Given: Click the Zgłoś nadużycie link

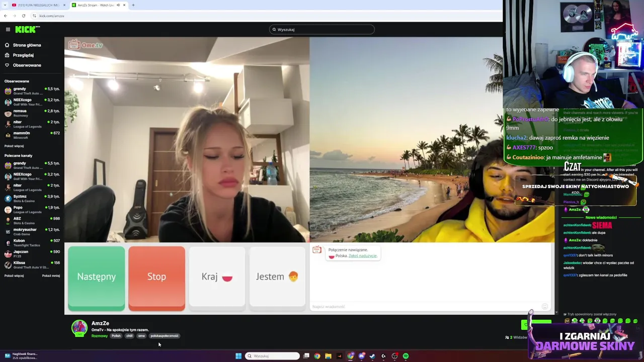Looking at the screenshot, I should (363, 256).
